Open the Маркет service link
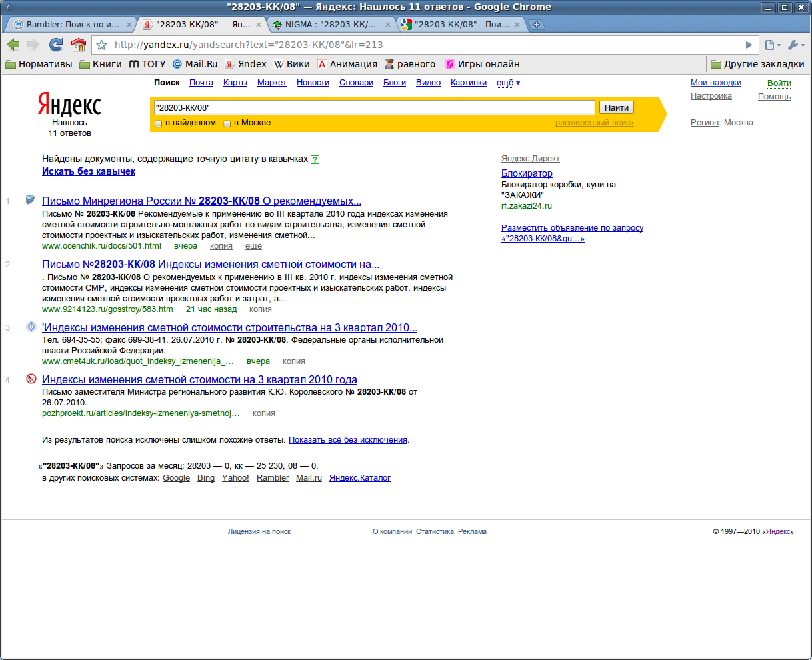 click(272, 83)
